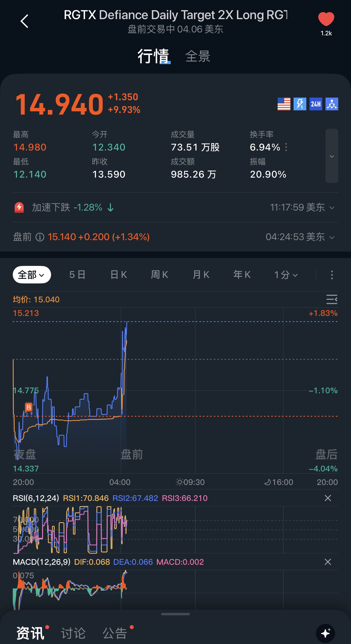Tap the red heart favorite icon
The image size is (351, 644).
click(x=326, y=19)
